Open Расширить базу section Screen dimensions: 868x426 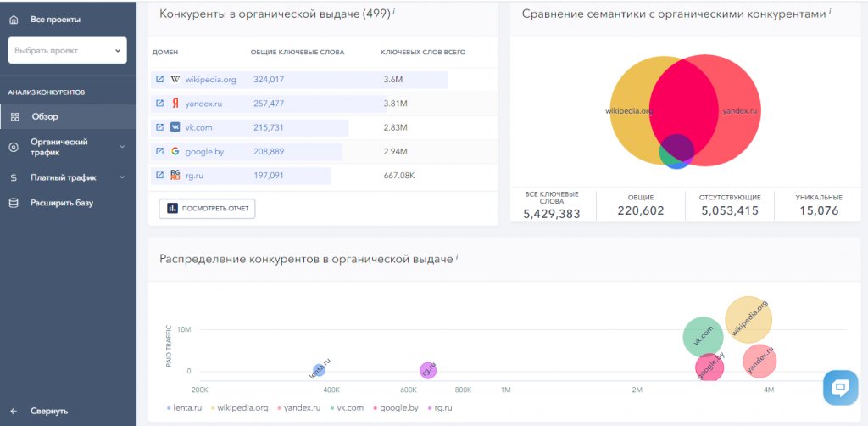click(61, 203)
